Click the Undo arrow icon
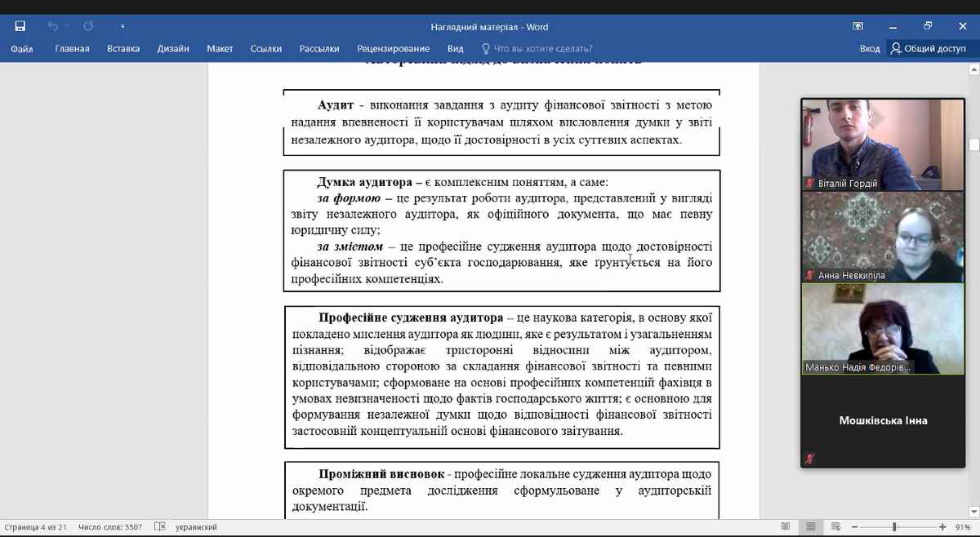This screenshot has width=980, height=537. coord(52,26)
